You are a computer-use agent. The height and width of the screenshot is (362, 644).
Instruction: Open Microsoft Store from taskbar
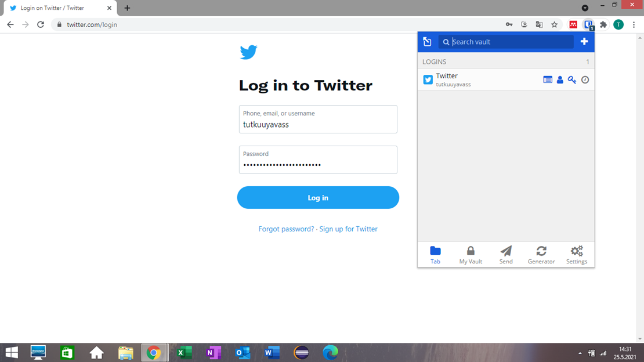(67, 353)
